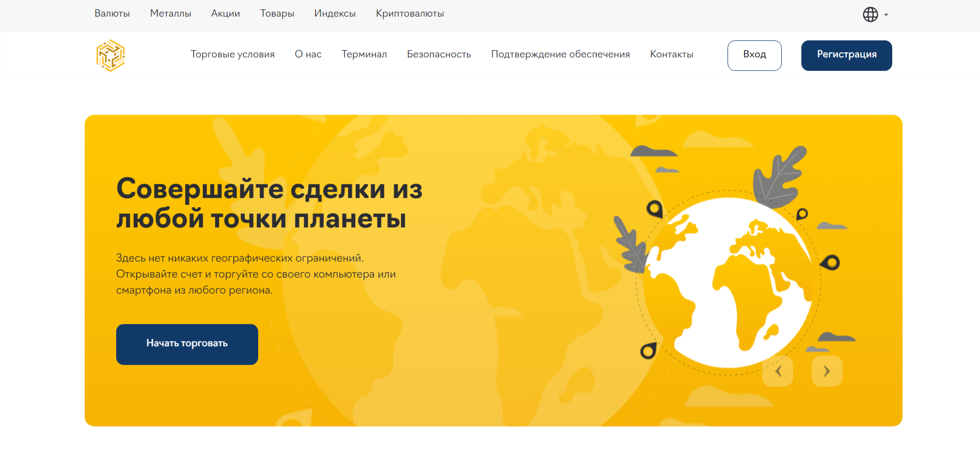Go to Контакты page

pyautogui.click(x=671, y=54)
